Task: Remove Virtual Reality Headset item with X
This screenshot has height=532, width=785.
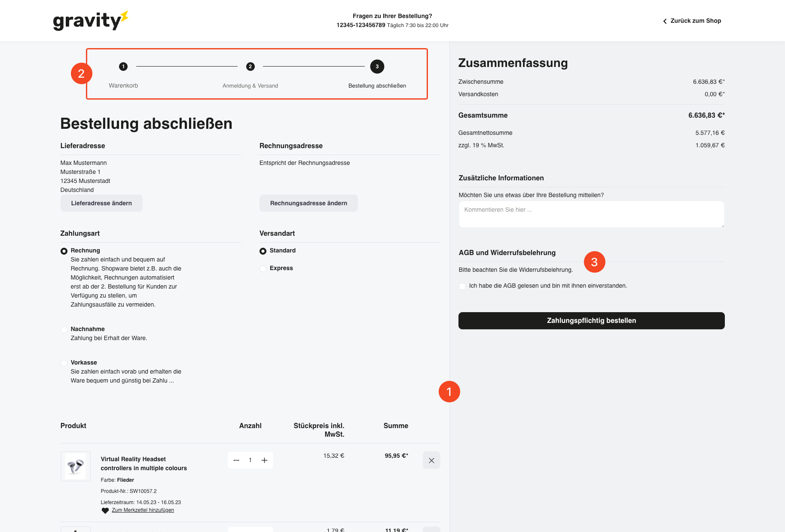Action: (x=431, y=460)
